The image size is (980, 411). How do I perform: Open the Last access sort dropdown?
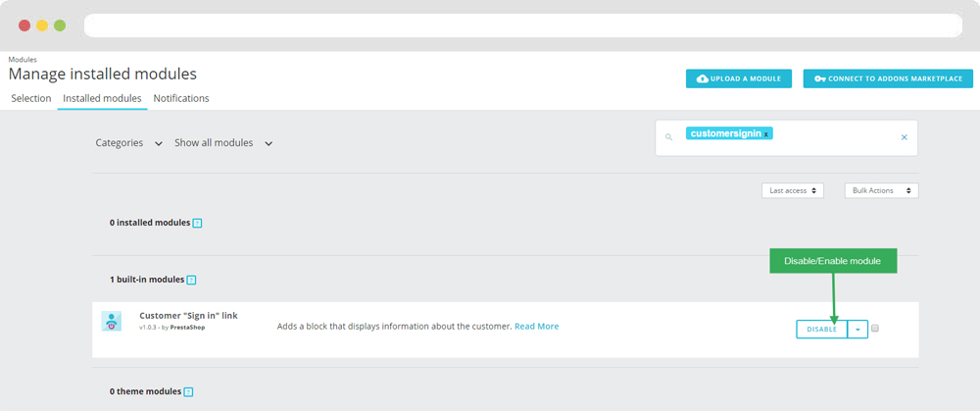click(792, 190)
